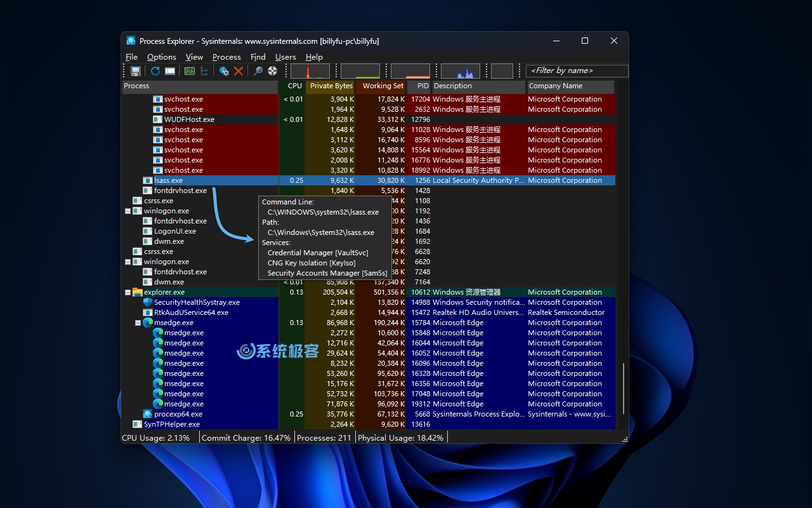Toggle lower pane icon beside Refresh
Image resolution: width=812 pixels, height=508 pixels.
170,71
